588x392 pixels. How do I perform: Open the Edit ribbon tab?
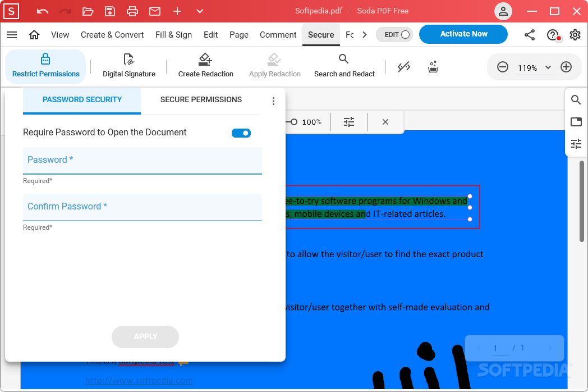[x=211, y=35]
